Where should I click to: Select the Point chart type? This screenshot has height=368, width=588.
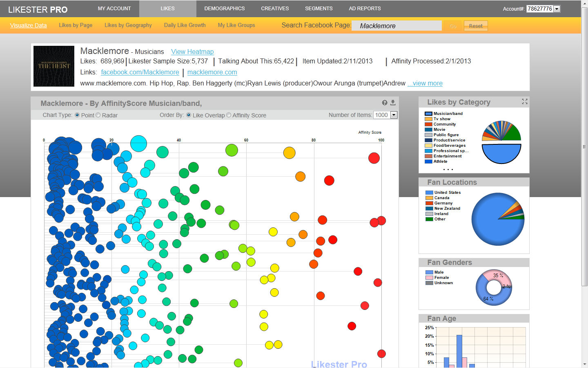coord(77,115)
